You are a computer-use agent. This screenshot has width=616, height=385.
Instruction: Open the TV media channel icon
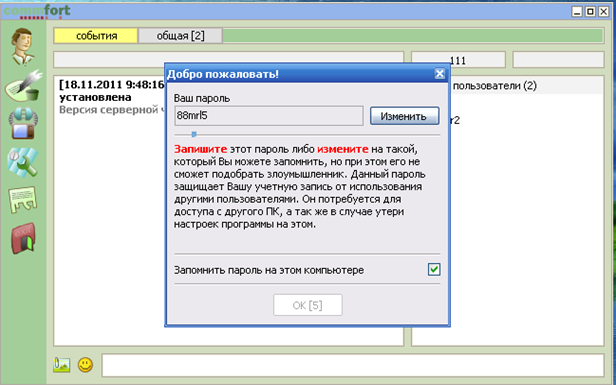23,124
